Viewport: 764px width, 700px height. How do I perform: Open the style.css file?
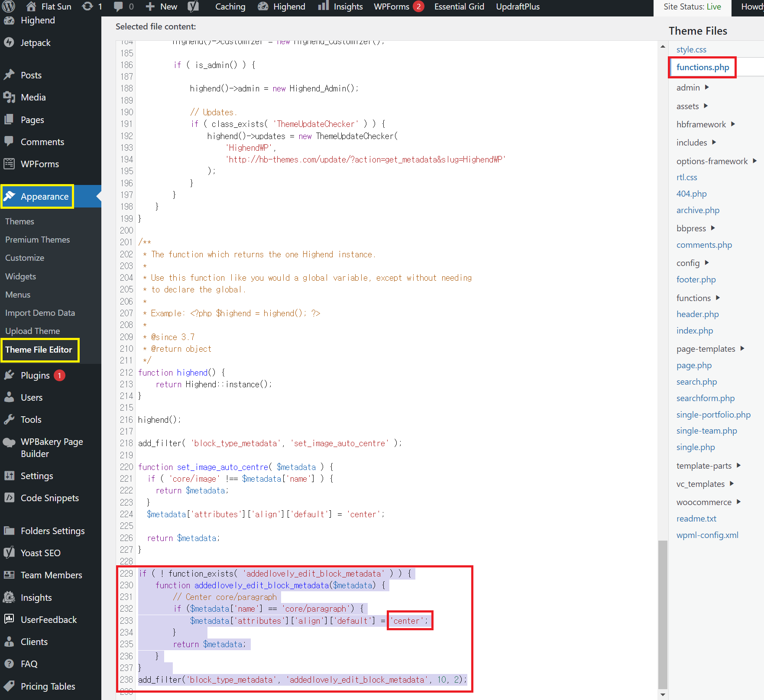(x=691, y=49)
